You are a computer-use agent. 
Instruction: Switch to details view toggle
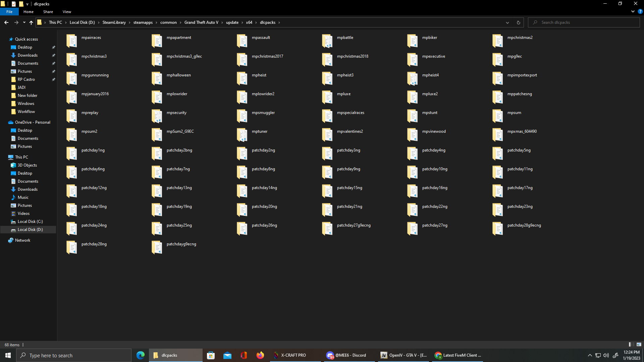[x=631, y=345]
